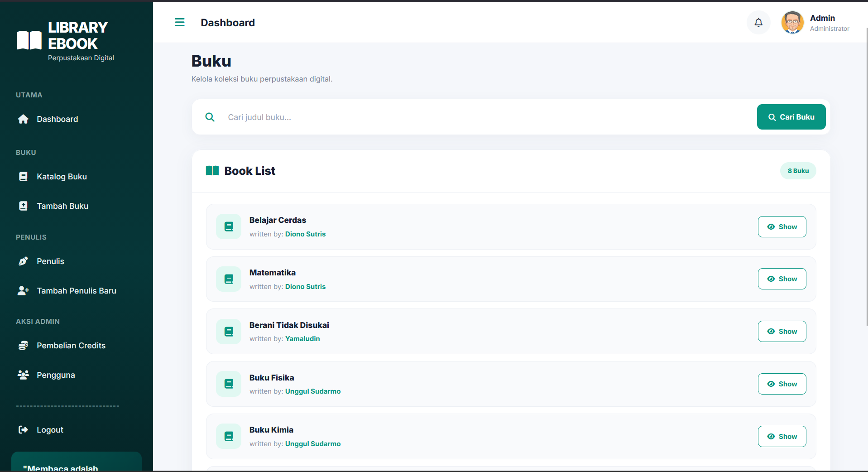This screenshot has height=472, width=868.
Task: Click the Berani Tidak Disukai title
Action: 289,325
